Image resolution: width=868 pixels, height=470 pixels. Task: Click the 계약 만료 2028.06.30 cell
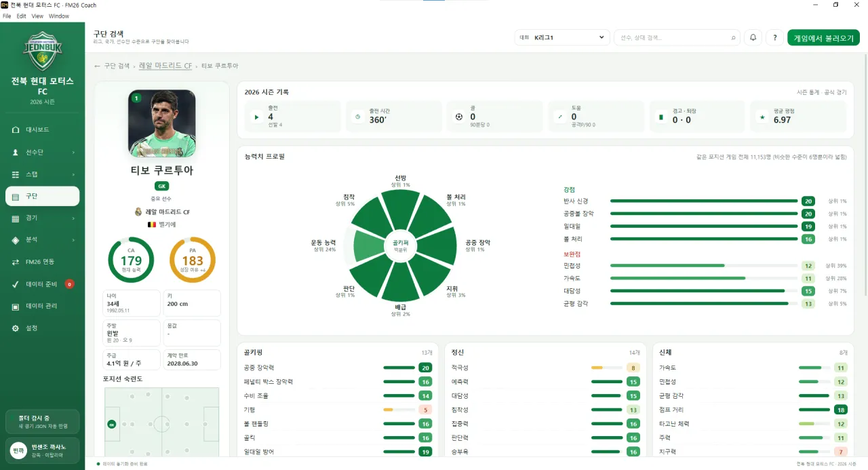(192, 359)
